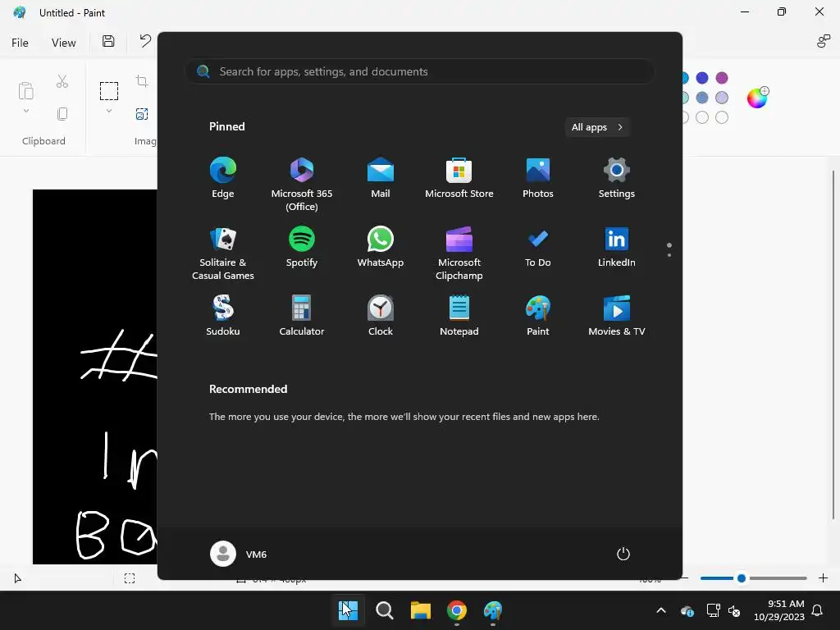Screen dimensions: 840x630
Task: Click the Paste clipboard icon in Paint
Action: tap(25, 90)
